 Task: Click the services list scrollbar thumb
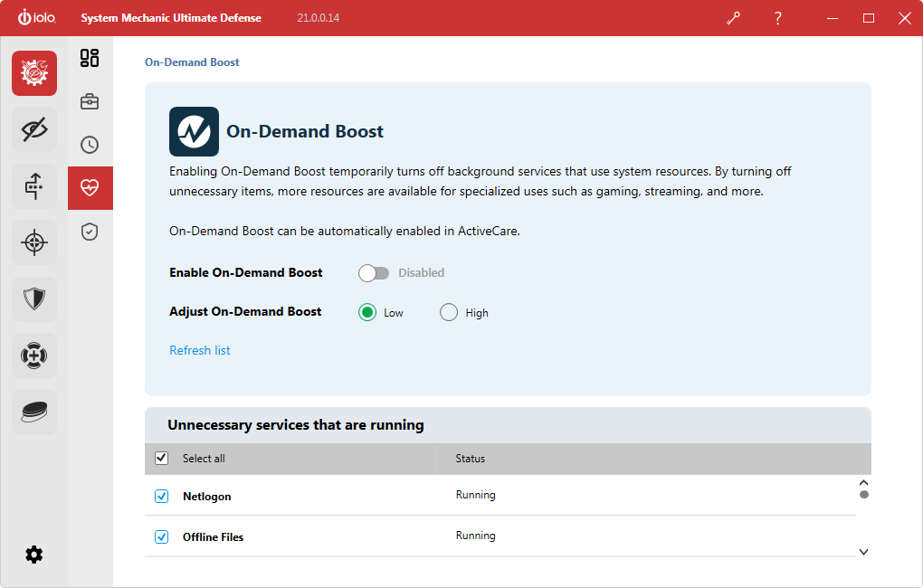863,495
